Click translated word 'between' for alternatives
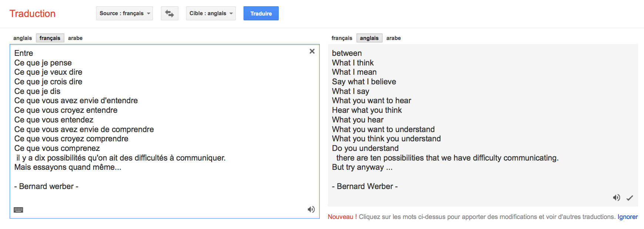This screenshot has height=229, width=644. pyautogui.click(x=347, y=53)
